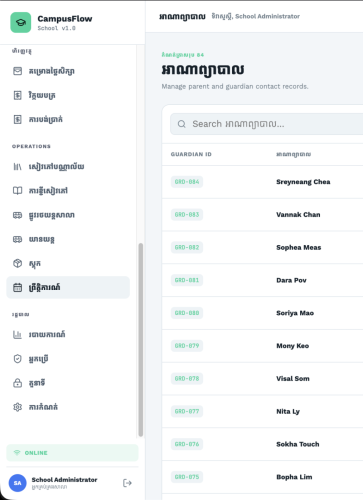Open the settings gear icon item
This screenshot has height=500, width=363.
click(17, 407)
